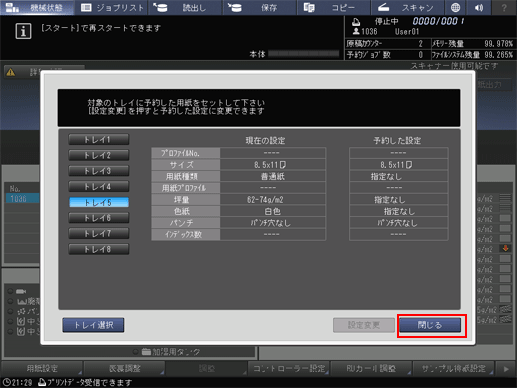Click the 用紙種類 row label

(186, 176)
